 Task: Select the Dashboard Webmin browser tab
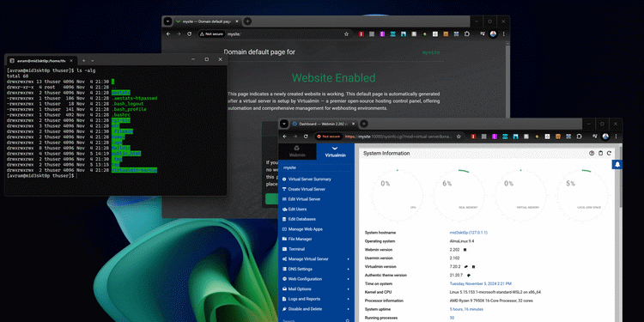tap(324, 124)
